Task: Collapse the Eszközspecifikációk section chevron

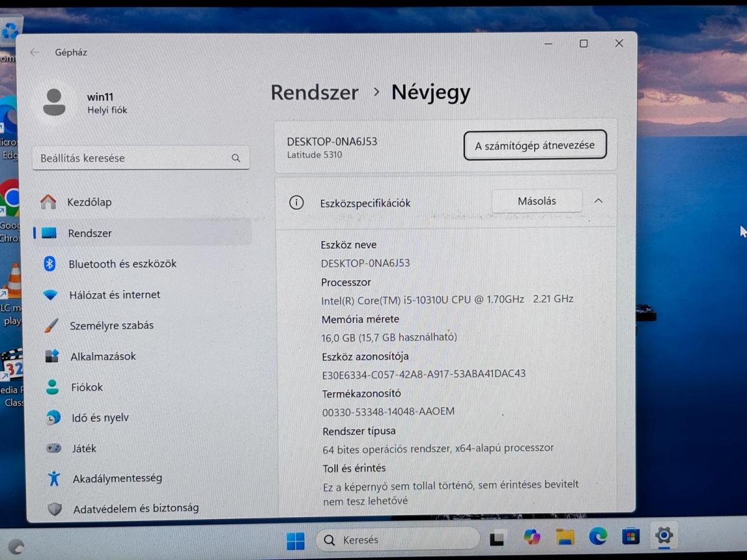Action: point(598,201)
